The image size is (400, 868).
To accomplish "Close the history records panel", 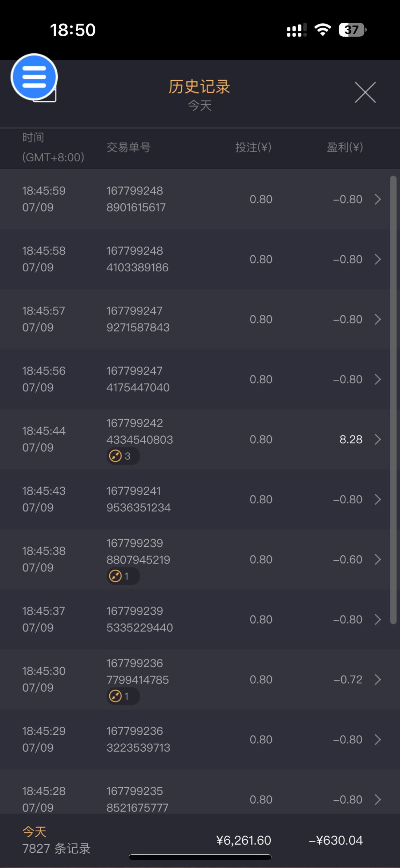I will tap(365, 92).
